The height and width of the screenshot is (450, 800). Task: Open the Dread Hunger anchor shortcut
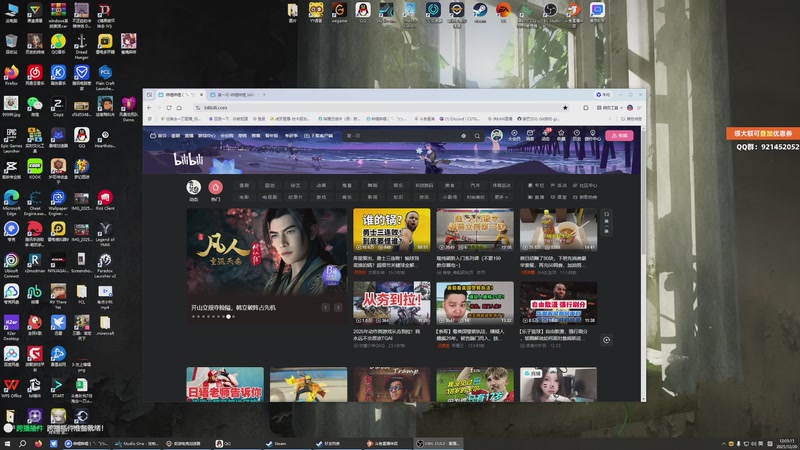[x=82, y=46]
